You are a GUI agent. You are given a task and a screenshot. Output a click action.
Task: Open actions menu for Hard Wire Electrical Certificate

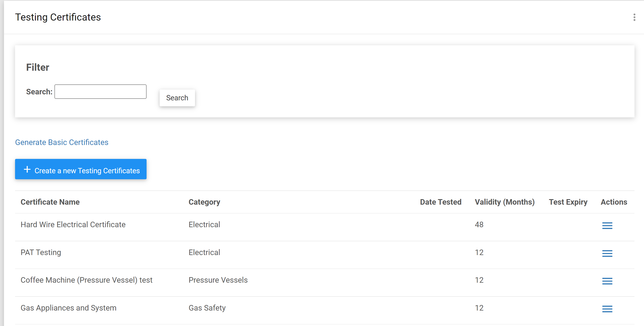607,225
